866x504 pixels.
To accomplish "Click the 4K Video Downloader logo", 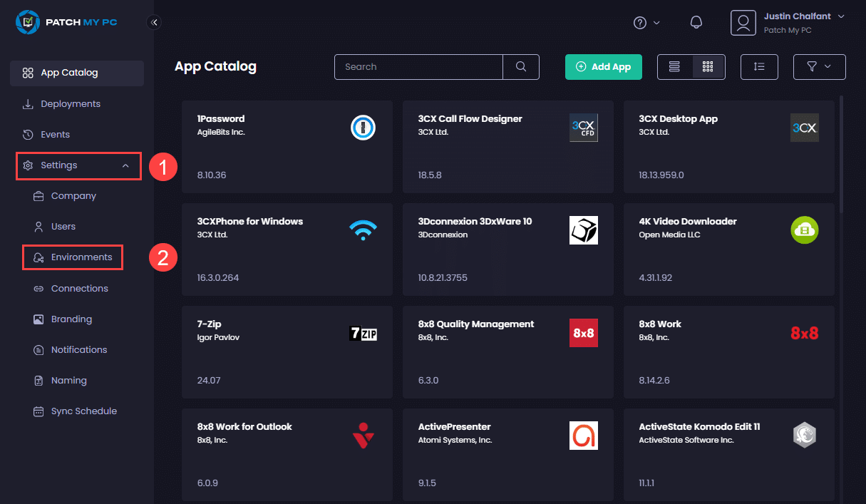I will click(x=805, y=230).
